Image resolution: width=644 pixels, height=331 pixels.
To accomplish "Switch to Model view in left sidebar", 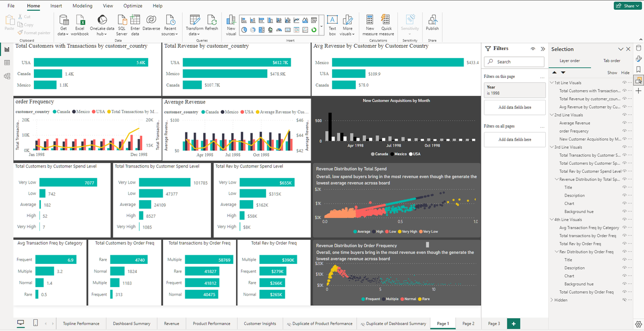I will click(x=7, y=76).
